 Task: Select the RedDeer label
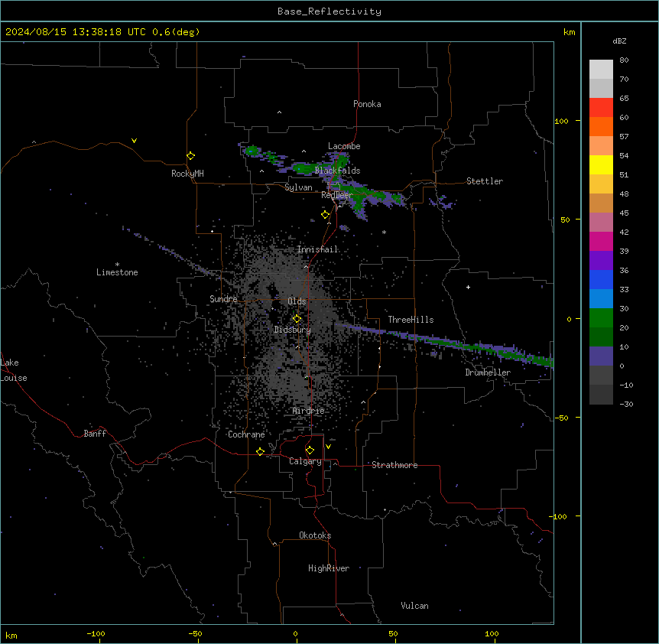(337, 195)
